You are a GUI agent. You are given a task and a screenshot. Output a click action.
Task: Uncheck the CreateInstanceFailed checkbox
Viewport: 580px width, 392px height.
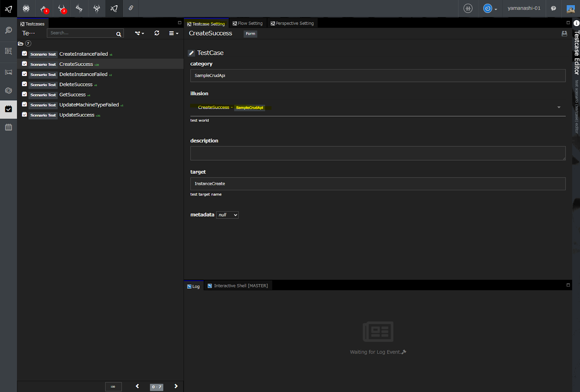click(x=24, y=54)
